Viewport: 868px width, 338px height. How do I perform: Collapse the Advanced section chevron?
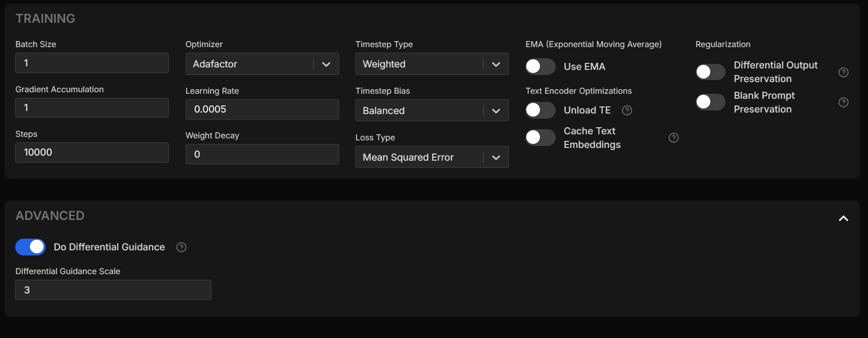844,218
